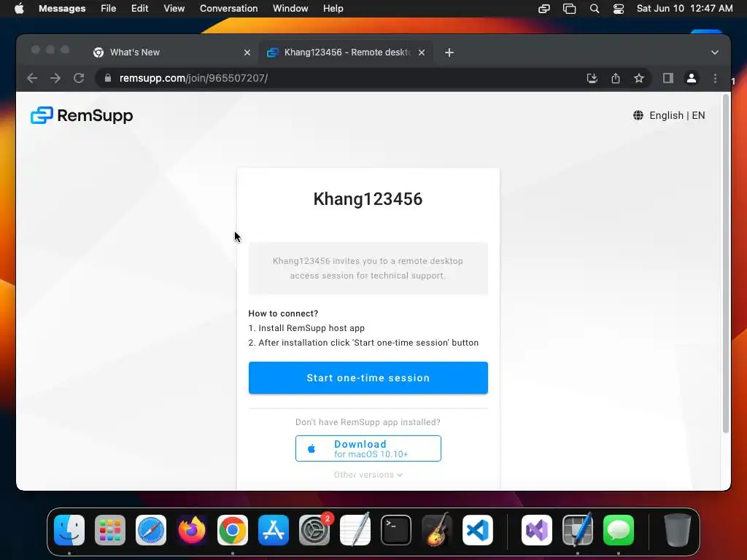747x560 pixels.
Task: Open App Store from the Dock
Action: pyautogui.click(x=274, y=530)
